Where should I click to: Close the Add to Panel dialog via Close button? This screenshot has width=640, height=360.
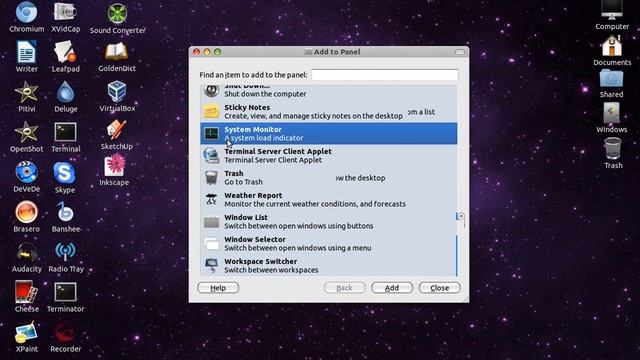click(x=440, y=288)
